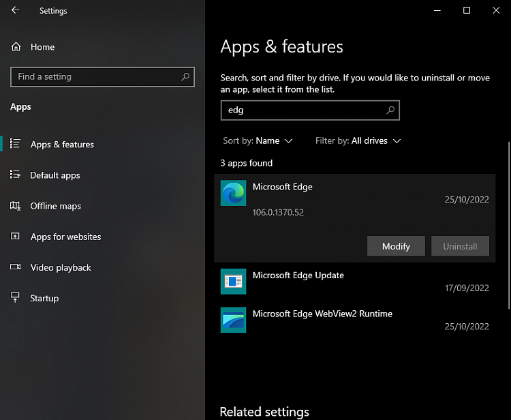Screen dimensions: 511x420
Task: Click the vertical scrollbar on right edge
Action: pyautogui.click(x=509, y=225)
